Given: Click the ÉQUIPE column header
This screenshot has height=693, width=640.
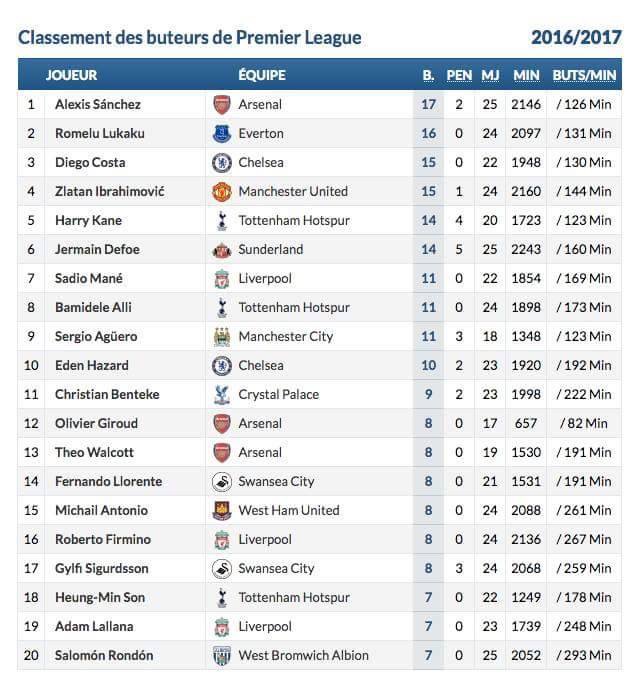Looking at the screenshot, I should point(262,75).
